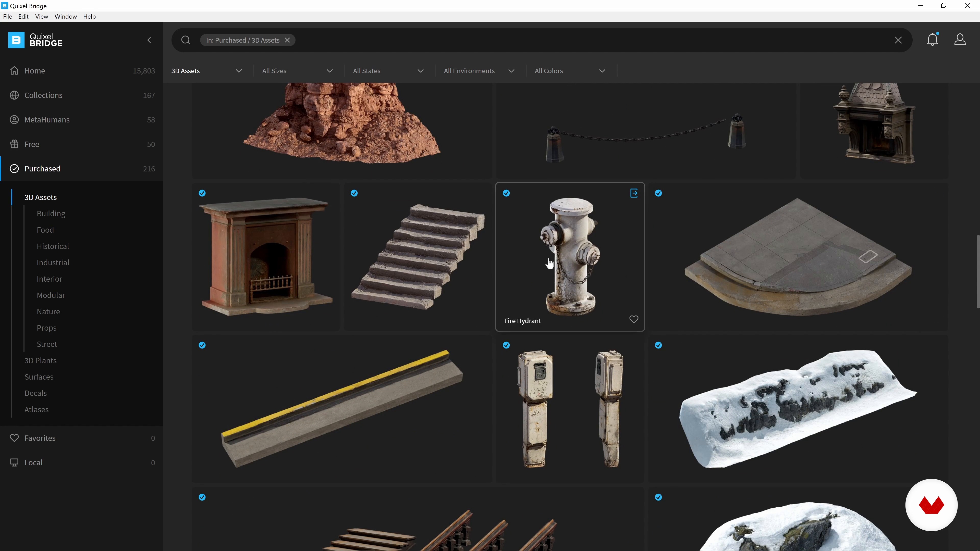This screenshot has height=551, width=980.
Task: Select the Interior subcategory
Action: pos(50,279)
